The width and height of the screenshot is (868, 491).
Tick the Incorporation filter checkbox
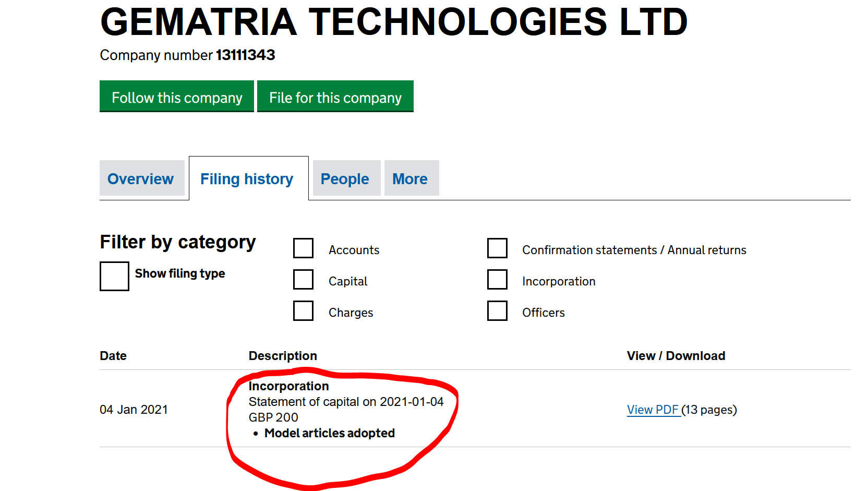497,280
